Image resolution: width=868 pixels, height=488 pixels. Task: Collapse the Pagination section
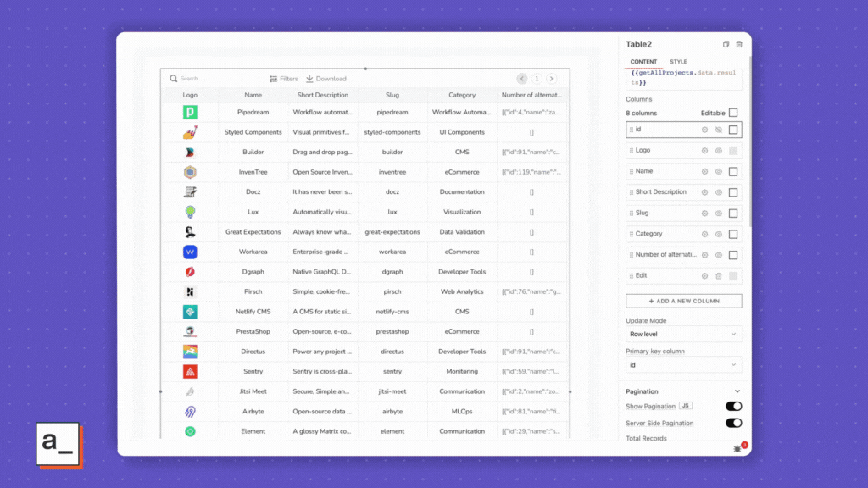point(737,391)
